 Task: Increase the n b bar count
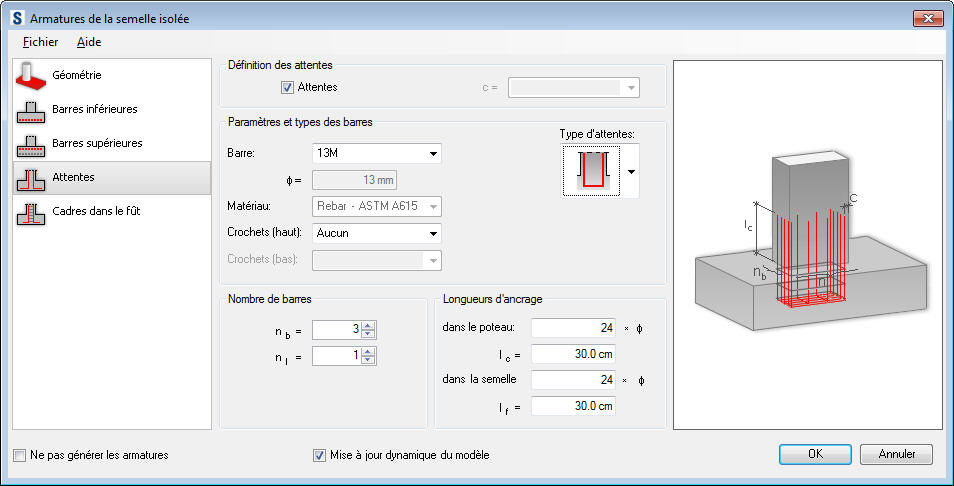tap(368, 326)
